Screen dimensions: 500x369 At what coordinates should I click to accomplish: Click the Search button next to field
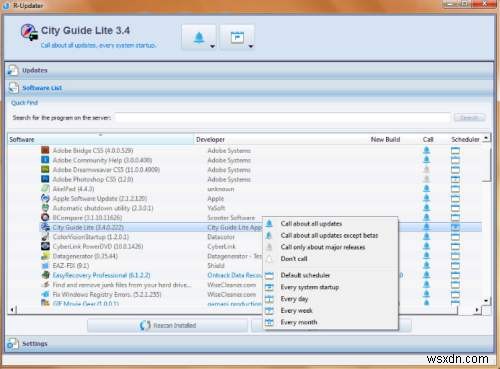click(469, 118)
